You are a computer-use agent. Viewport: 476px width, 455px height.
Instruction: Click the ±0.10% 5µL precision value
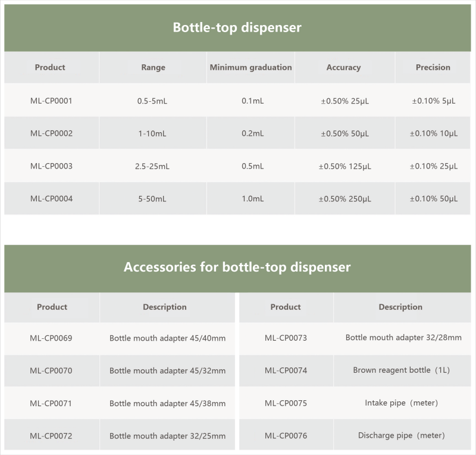click(x=433, y=101)
